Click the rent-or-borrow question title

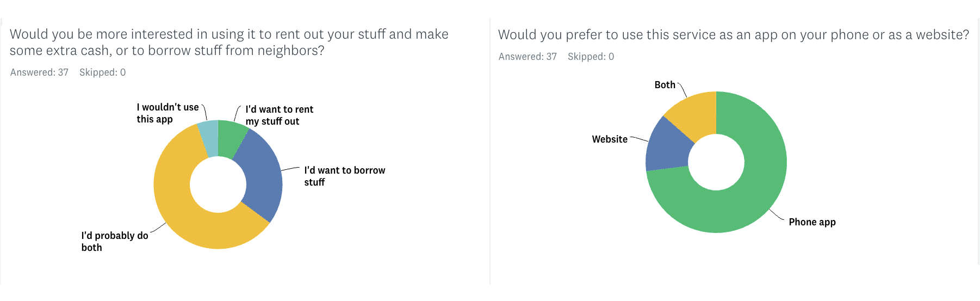pyautogui.click(x=229, y=42)
